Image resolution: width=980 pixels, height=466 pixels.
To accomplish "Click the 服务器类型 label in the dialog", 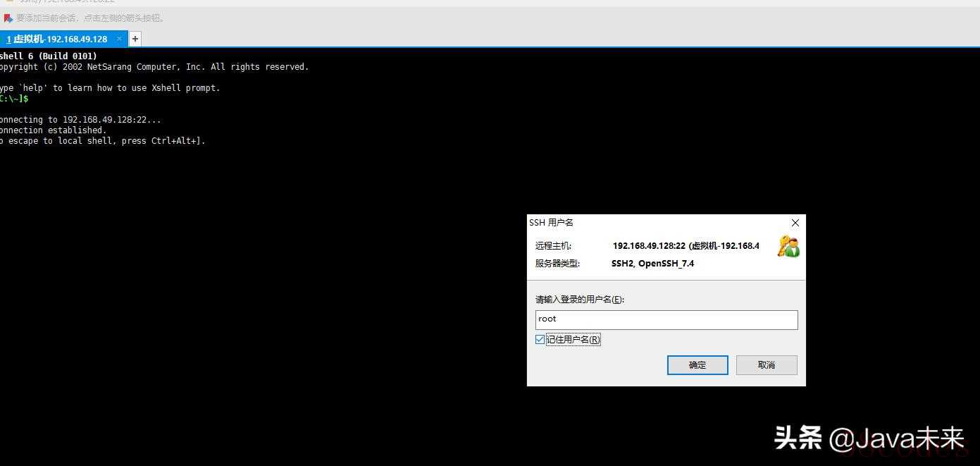I will pyautogui.click(x=557, y=264).
